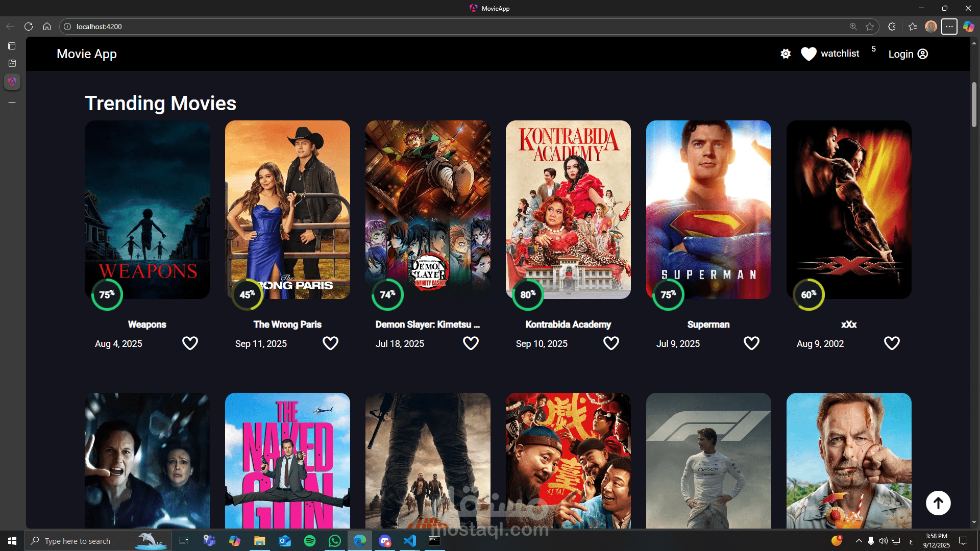This screenshot has width=980, height=551.
Task: Add page to favorites star icon
Action: point(870,27)
